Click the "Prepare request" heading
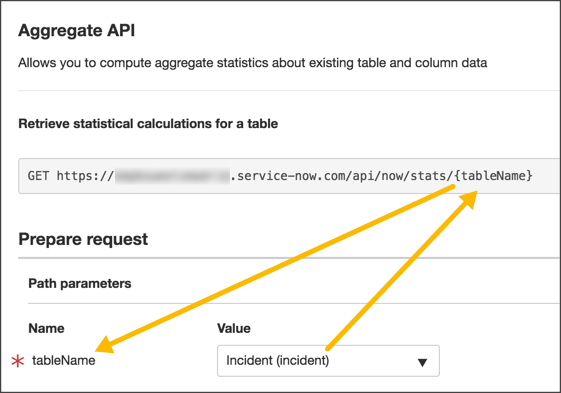 pyautogui.click(x=83, y=239)
